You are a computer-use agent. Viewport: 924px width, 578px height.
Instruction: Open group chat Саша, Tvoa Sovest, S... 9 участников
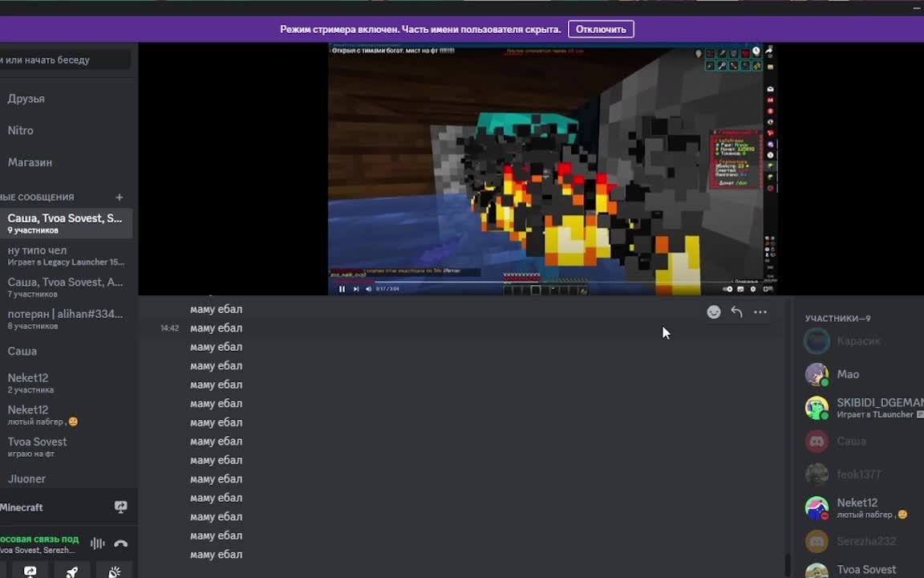tap(66, 223)
